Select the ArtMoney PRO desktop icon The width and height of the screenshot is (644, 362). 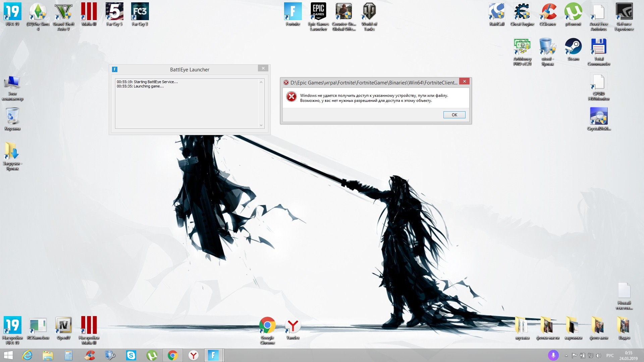522,52
